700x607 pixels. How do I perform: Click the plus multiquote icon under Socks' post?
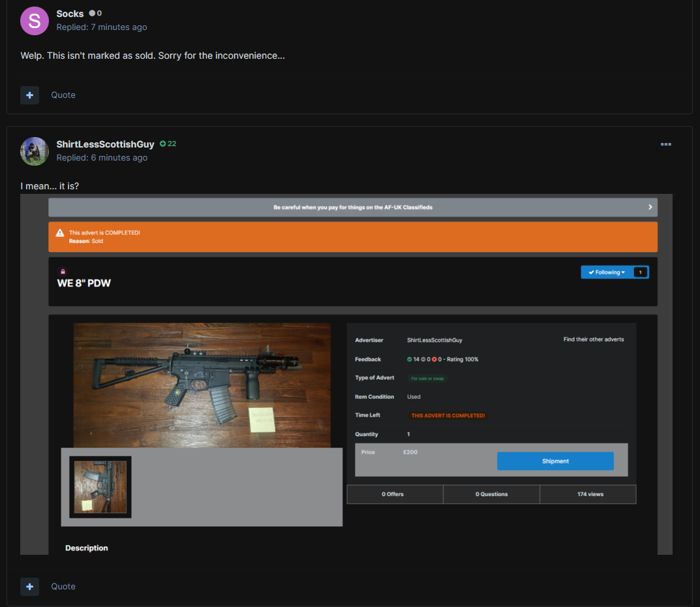tap(29, 95)
